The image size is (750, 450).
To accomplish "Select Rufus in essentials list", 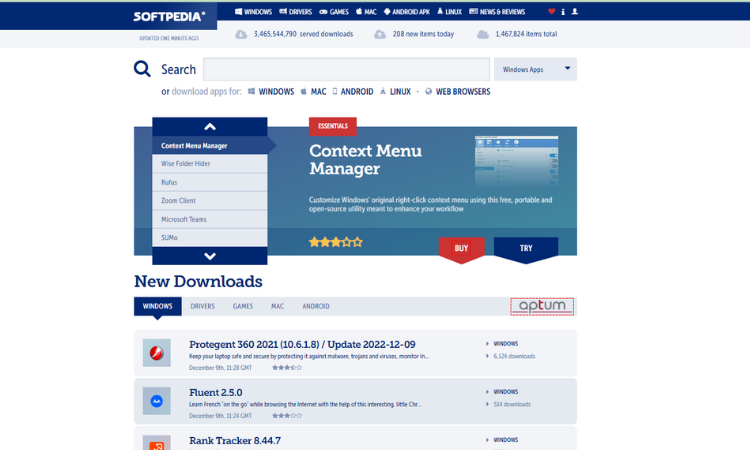I will tap(210, 182).
